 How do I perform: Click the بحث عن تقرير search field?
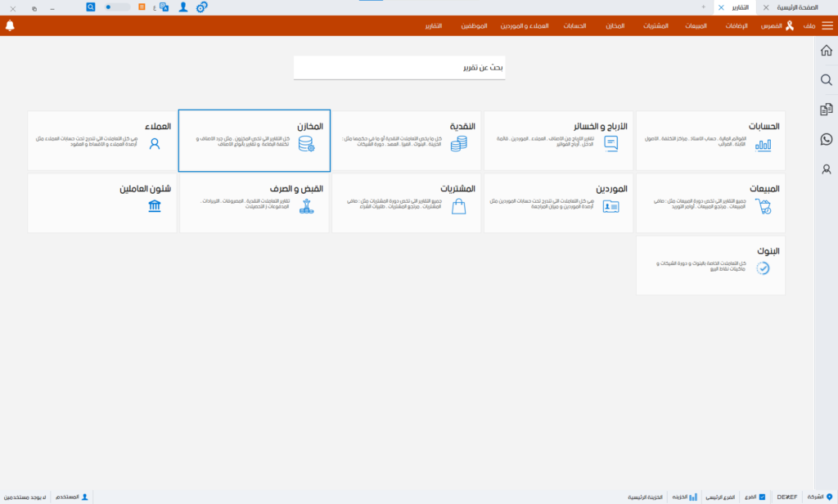coord(399,68)
